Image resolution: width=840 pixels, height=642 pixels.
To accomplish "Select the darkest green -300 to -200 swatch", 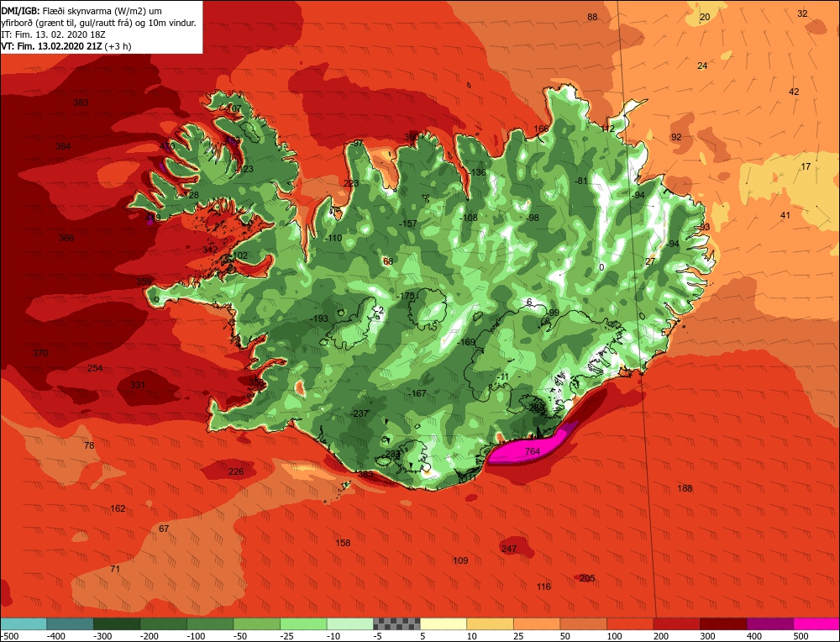I will [x=116, y=624].
